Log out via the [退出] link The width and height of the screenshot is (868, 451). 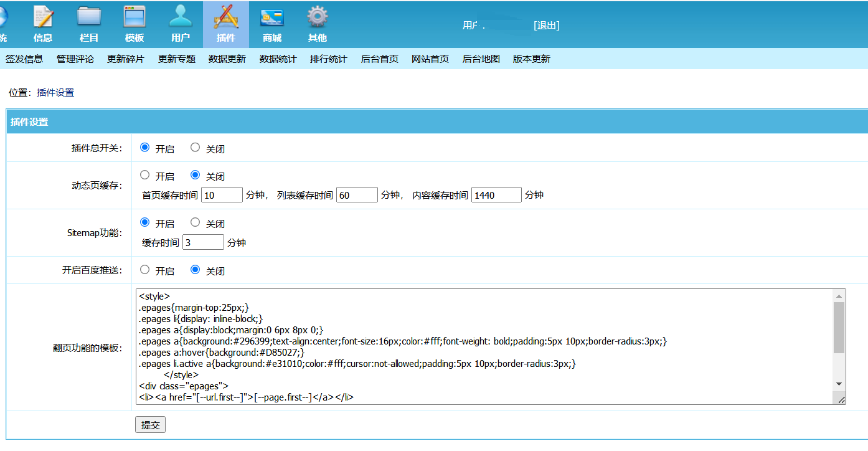tap(547, 26)
